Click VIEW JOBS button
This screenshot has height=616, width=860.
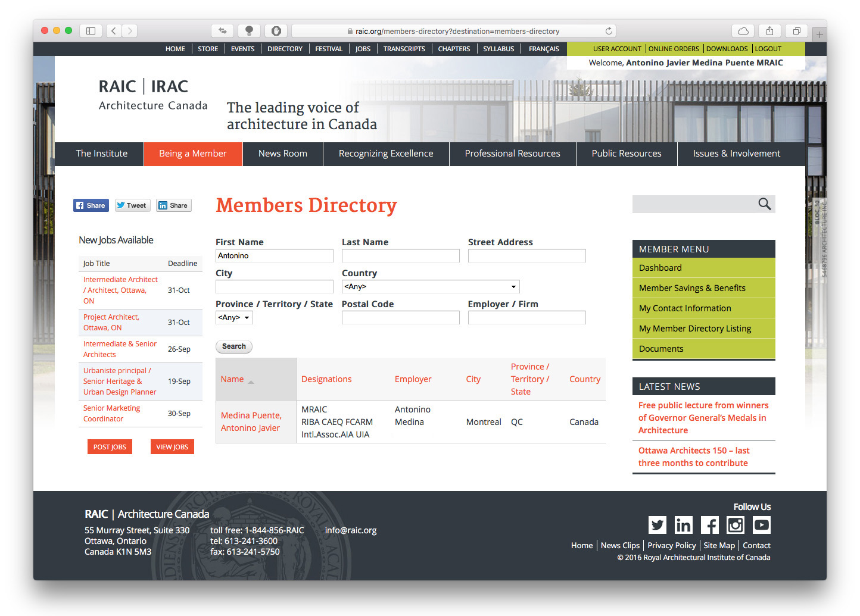point(172,447)
